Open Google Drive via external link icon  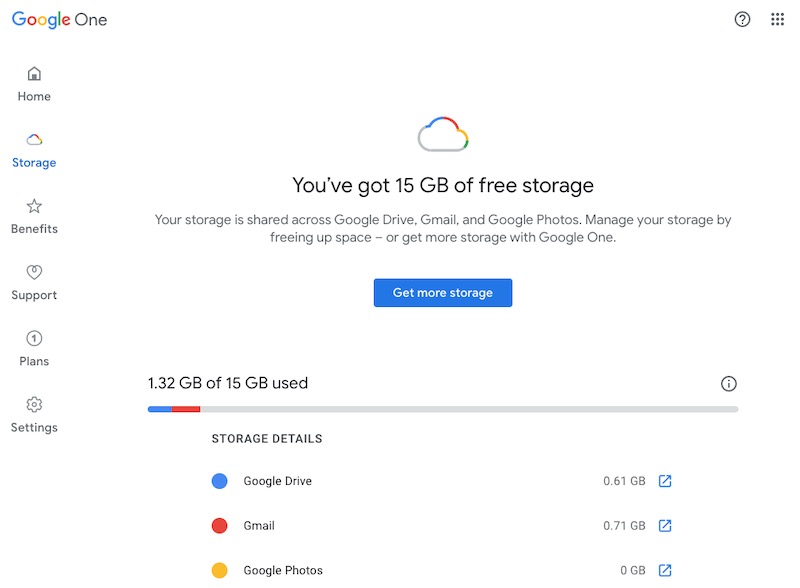pyautogui.click(x=665, y=481)
